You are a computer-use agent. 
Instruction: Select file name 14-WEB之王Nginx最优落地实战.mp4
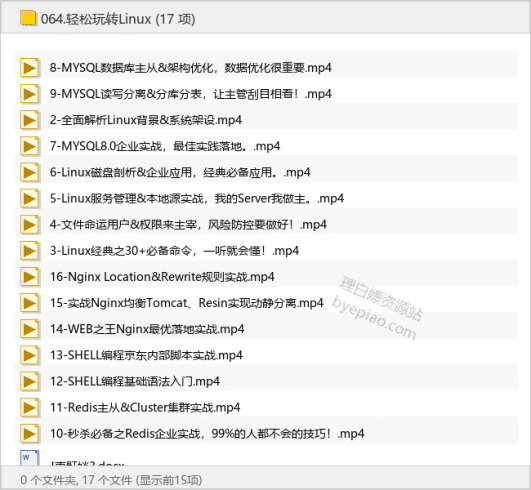[x=147, y=329]
